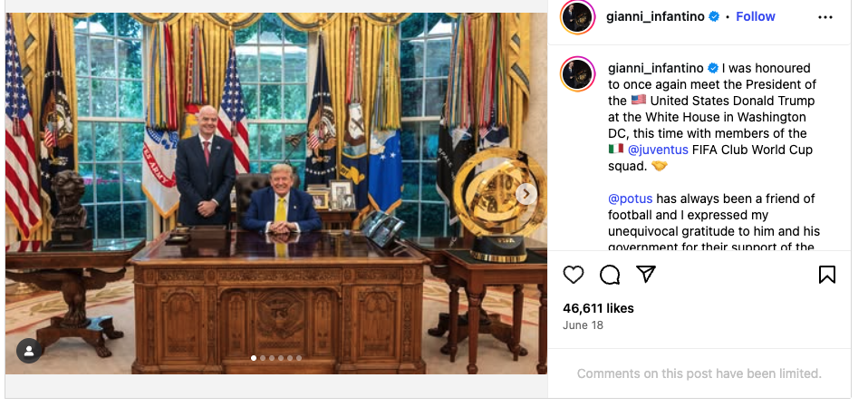Image resolution: width=868 pixels, height=407 pixels.
Task: Open gianni_infantino header profile picture
Action: (578, 16)
